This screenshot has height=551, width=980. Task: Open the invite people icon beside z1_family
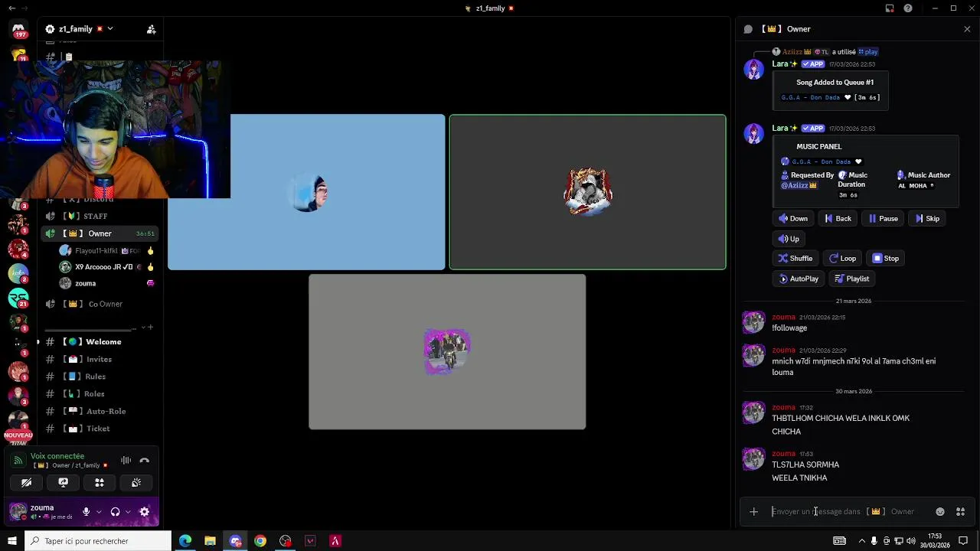click(x=151, y=29)
